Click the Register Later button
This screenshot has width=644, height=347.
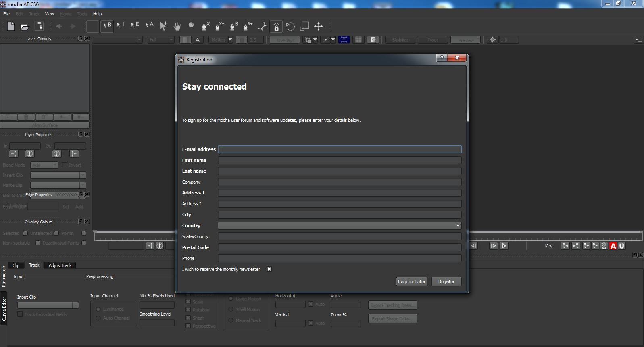coord(411,282)
